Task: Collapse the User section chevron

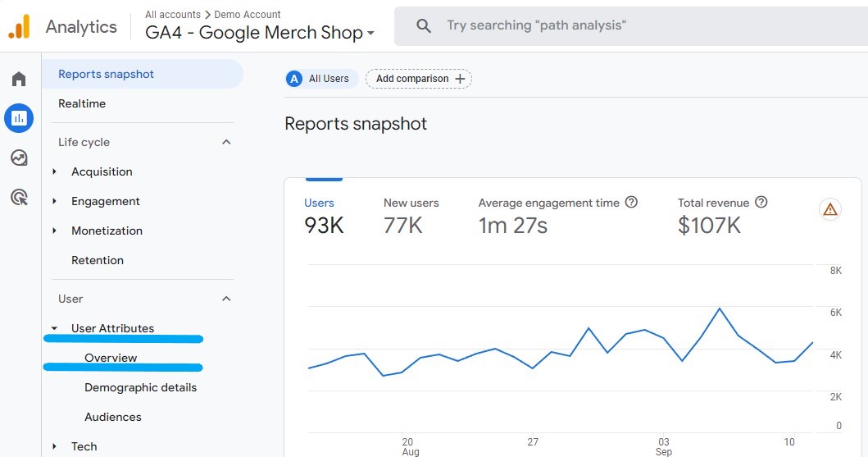Action: (226, 299)
